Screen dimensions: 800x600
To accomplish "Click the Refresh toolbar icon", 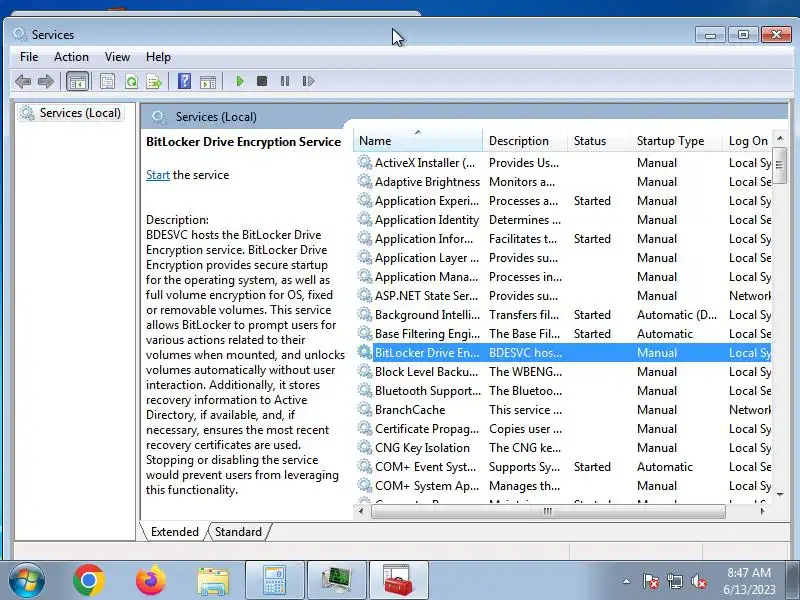I will [131, 81].
